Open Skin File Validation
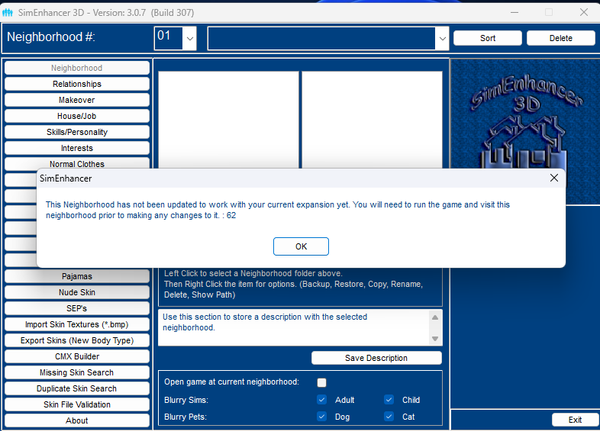600x431 pixels. click(x=77, y=405)
